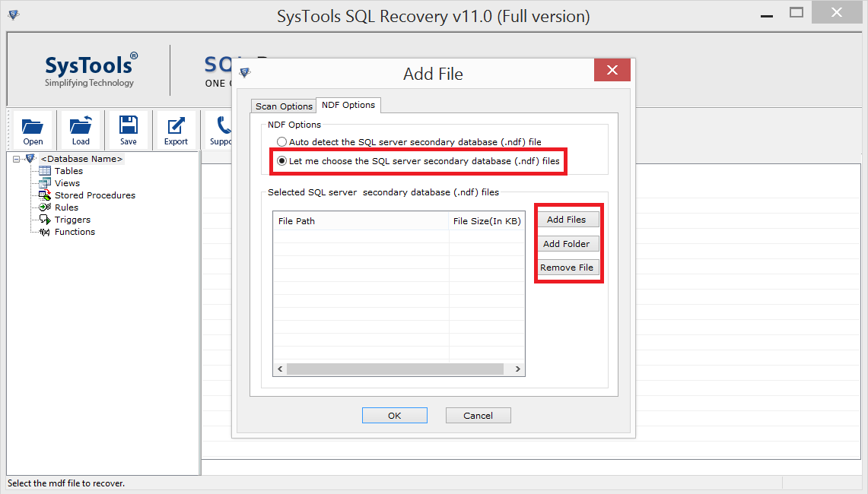Select the Functions icon in the tree

(45, 232)
